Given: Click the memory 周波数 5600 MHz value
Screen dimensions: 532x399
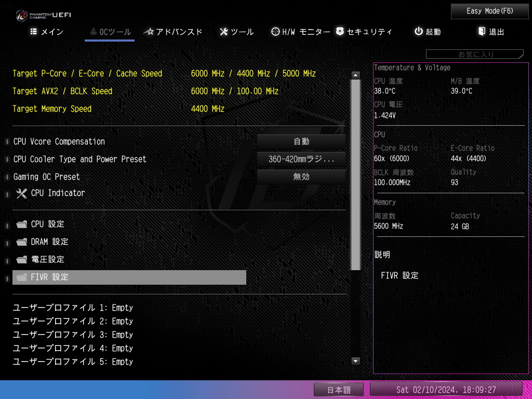Looking at the screenshot, I should coord(389,227).
